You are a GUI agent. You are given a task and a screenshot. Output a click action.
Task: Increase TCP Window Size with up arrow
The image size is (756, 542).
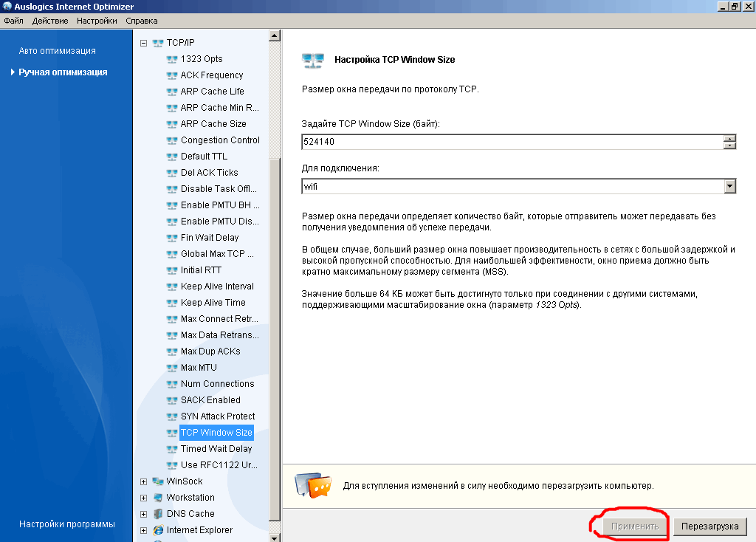click(730, 138)
